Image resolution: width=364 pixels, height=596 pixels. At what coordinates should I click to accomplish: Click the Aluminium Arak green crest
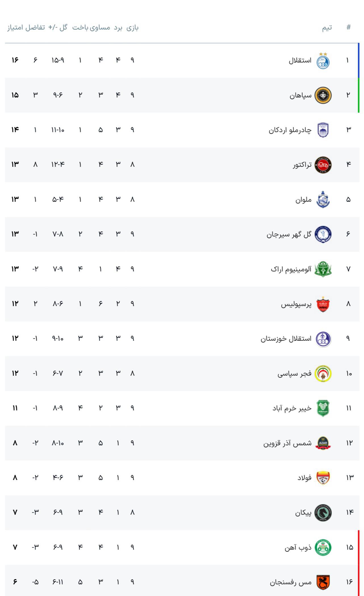pos(323,269)
